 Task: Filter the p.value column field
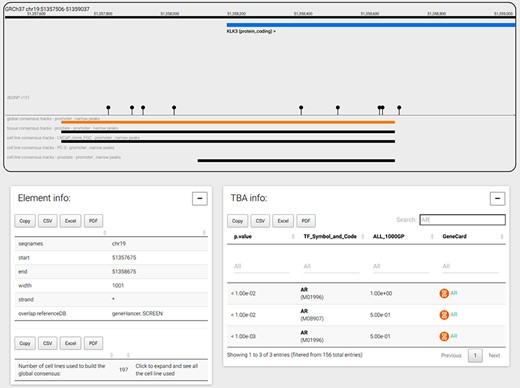[x=262, y=266]
